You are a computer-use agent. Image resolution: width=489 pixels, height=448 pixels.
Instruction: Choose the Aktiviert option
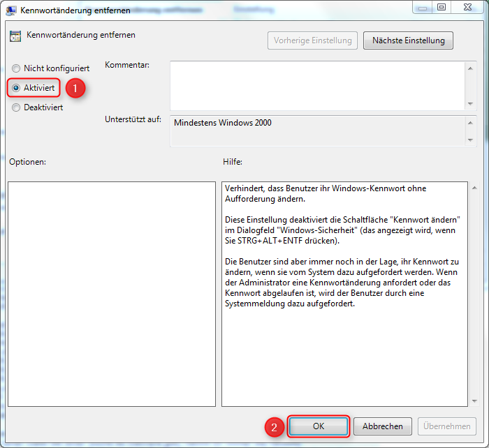pos(16,88)
